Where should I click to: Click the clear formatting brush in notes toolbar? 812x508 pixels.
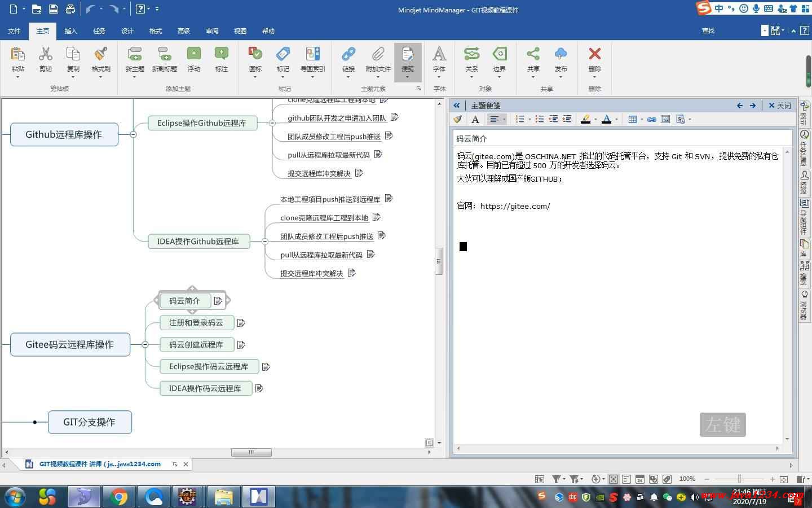(458, 119)
